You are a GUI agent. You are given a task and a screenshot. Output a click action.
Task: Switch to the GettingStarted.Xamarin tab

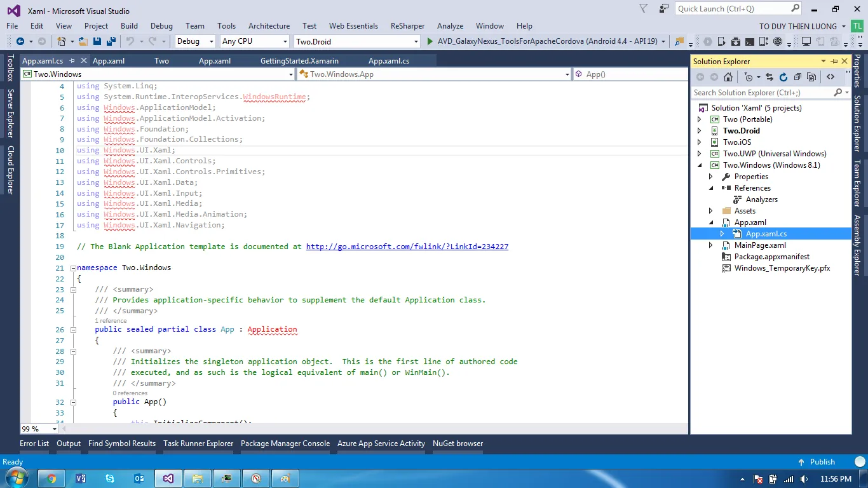(299, 61)
